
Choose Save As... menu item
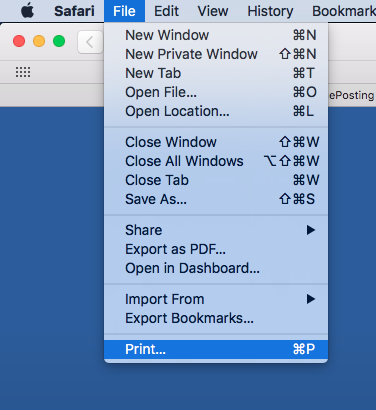coord(216,199)
